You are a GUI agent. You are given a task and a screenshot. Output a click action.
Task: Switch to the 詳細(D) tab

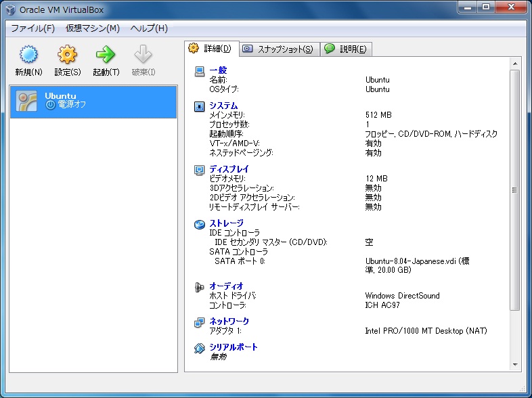(212, 49)
